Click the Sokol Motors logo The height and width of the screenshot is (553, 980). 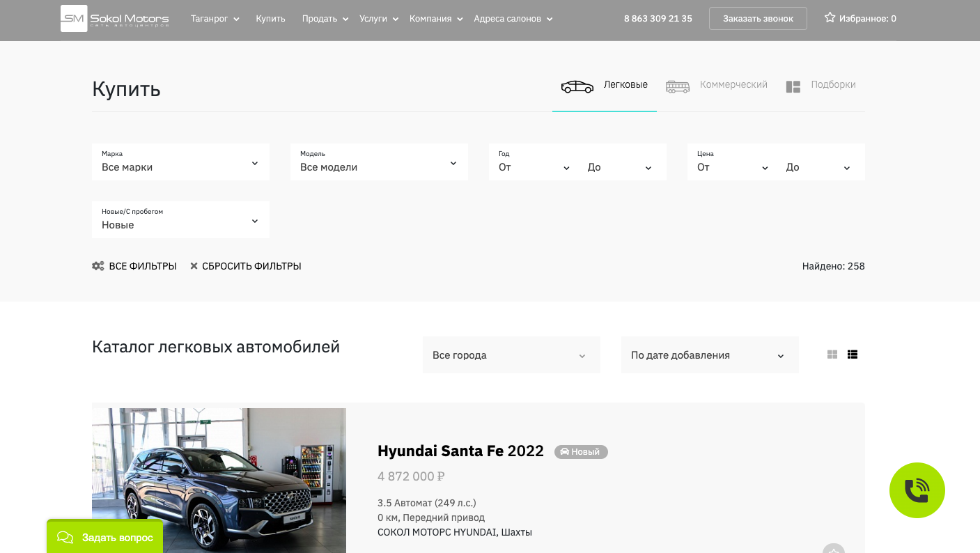pos(115,19)
